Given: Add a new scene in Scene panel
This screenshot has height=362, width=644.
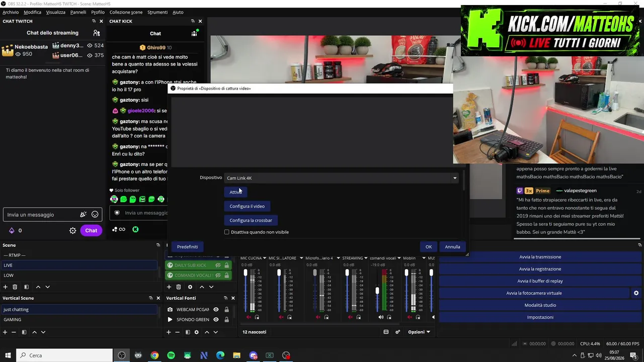Looking at the screenshot, I should point(6,287).
